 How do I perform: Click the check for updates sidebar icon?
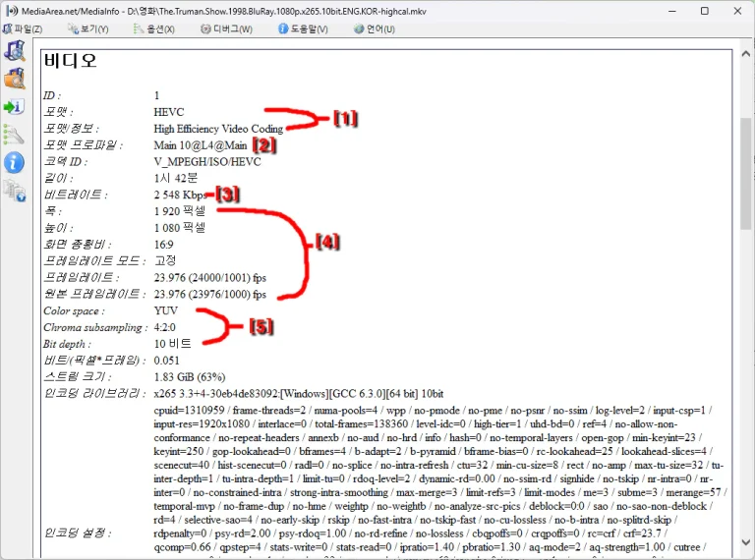(15, 191)
